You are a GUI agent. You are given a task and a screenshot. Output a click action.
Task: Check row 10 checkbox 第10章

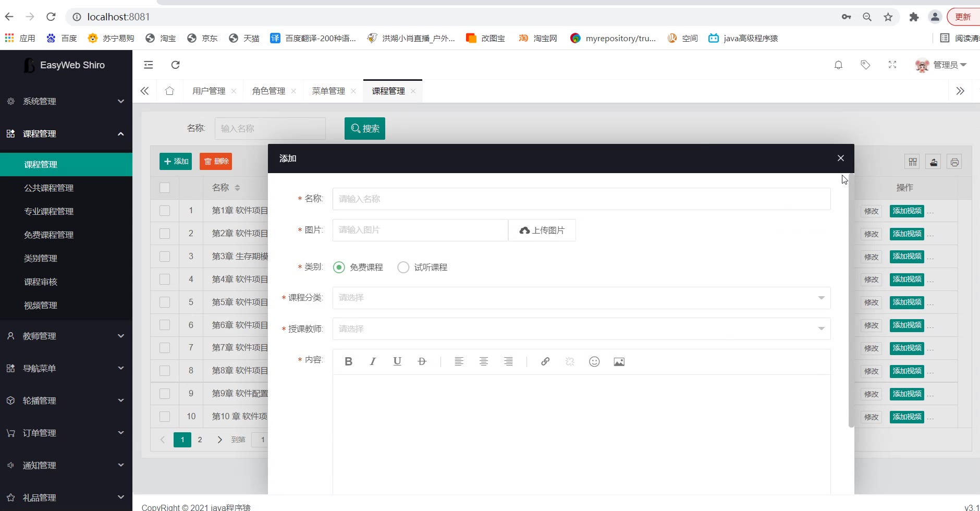click(165, 417)
